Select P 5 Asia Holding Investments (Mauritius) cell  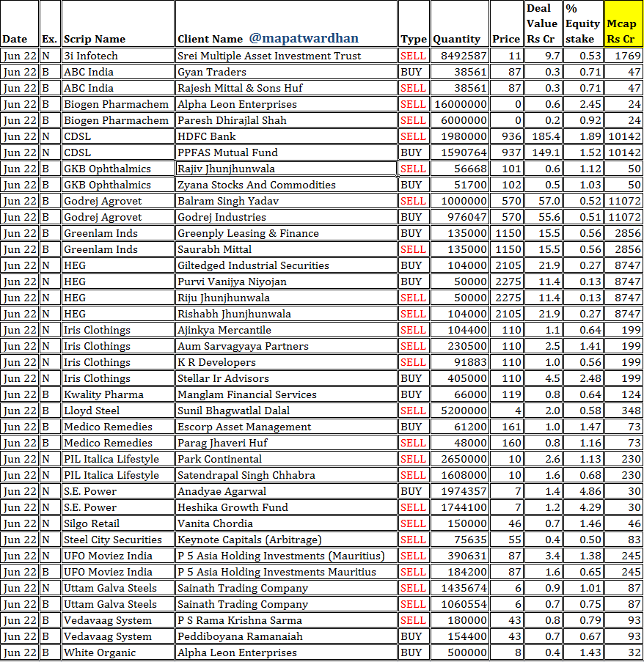click(x=286, y=556)
